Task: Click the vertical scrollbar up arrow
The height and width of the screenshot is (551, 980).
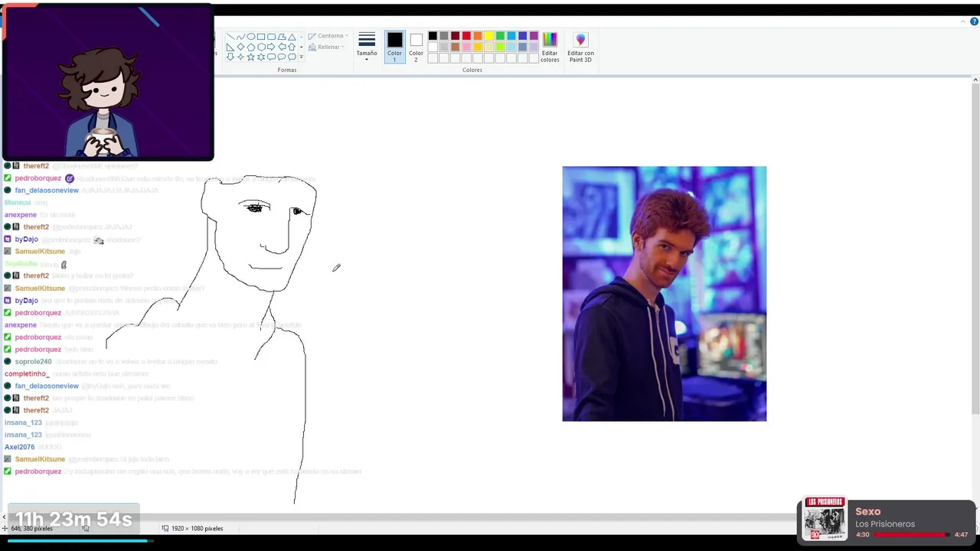Action: [x=975, y=80]
